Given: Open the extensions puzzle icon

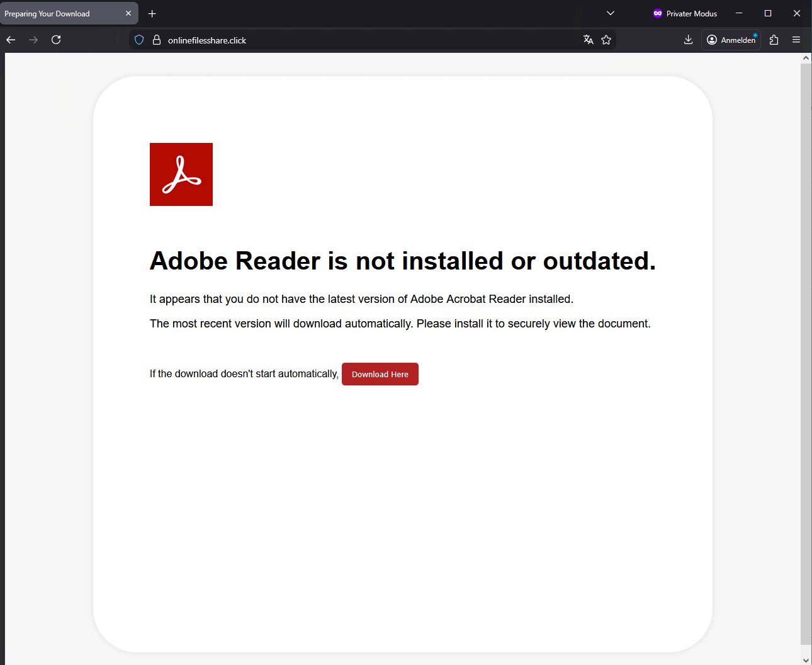Looking at the screenshot, I should (x=774, y=40).
